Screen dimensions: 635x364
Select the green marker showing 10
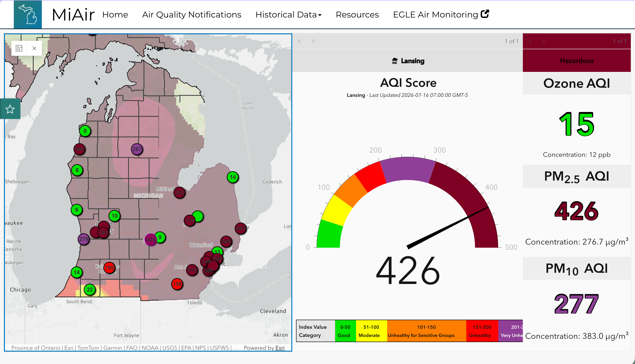(x=114, y=216)
